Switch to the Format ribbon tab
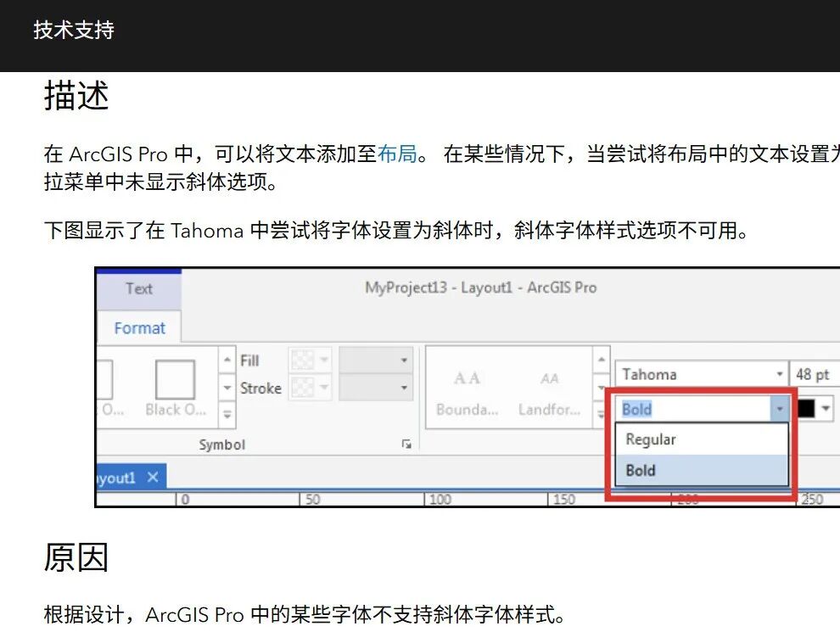Image resolution: width=840 pixels, height=632 pixels. [139, 327]
